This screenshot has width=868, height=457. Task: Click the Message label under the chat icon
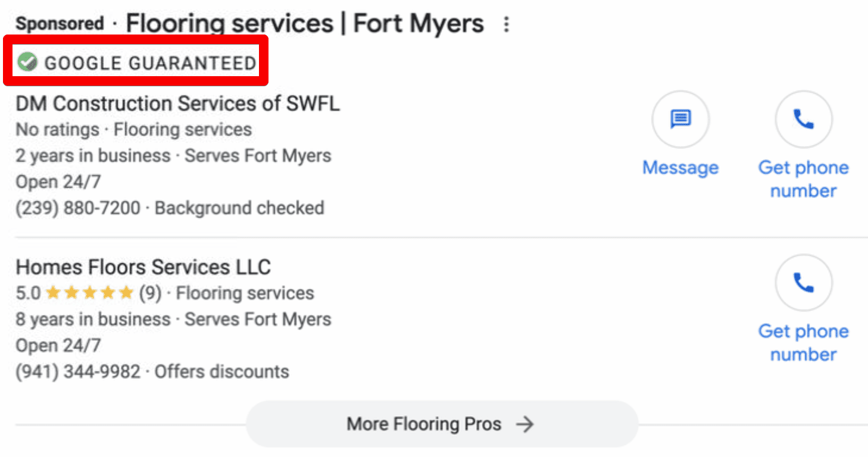(680, 168)
